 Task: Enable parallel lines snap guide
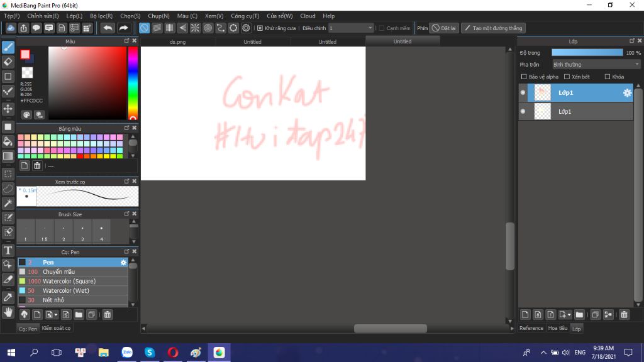[157, 28]
